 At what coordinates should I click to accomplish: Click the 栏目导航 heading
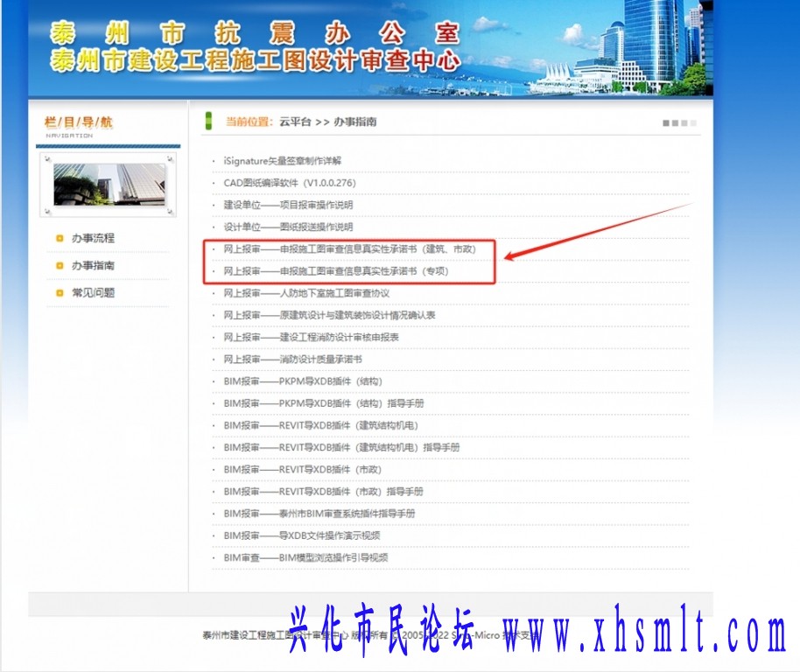pos(79,122)
